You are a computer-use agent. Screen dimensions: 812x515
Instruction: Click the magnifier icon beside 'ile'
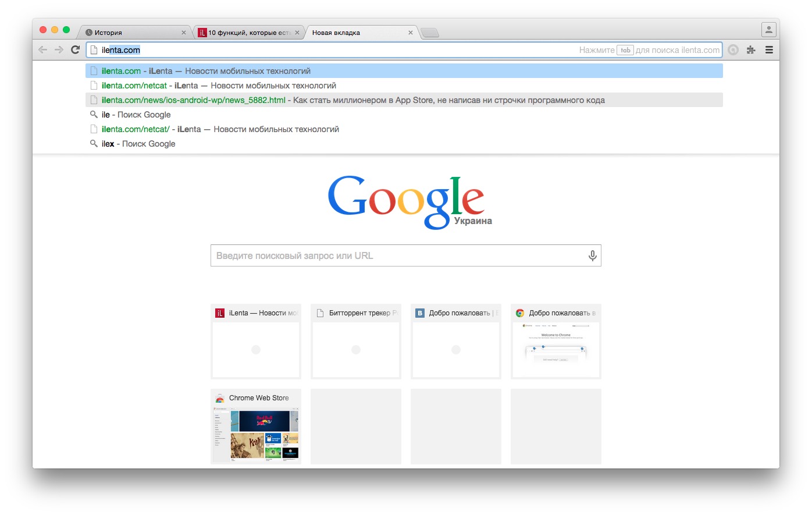pyautogui.click(x=94, y=115)
